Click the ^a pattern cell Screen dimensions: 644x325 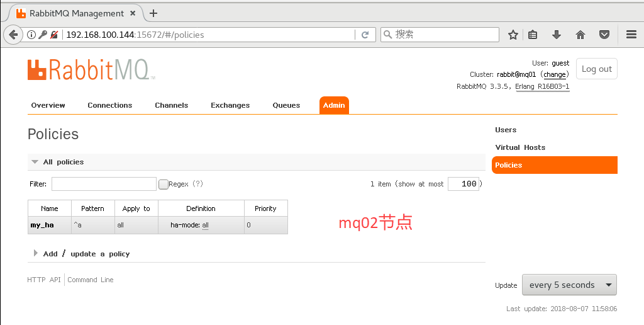93,225
